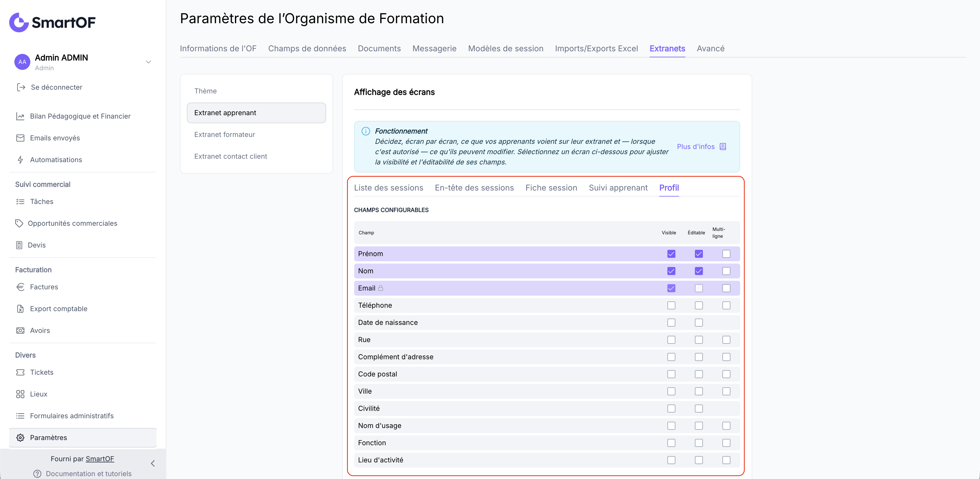Uncheck Visible for Email
Viewport: 980px width, 479px height.
tap(671, 288)
